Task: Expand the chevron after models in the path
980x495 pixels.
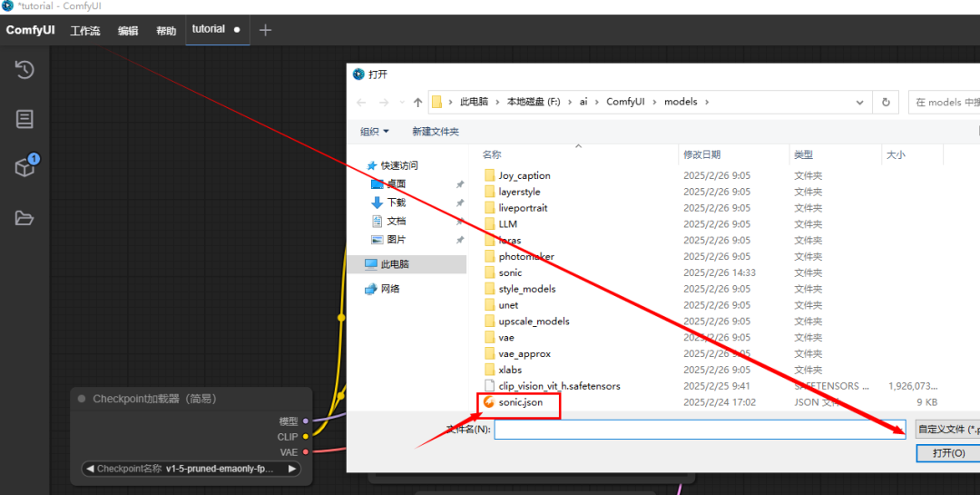Action: pos(707,102)
